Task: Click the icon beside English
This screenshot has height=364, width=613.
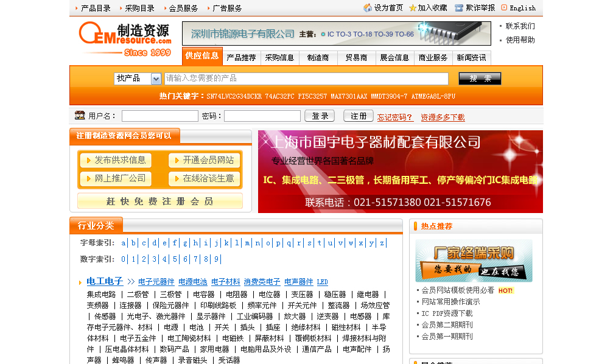Action: point(504,7)
